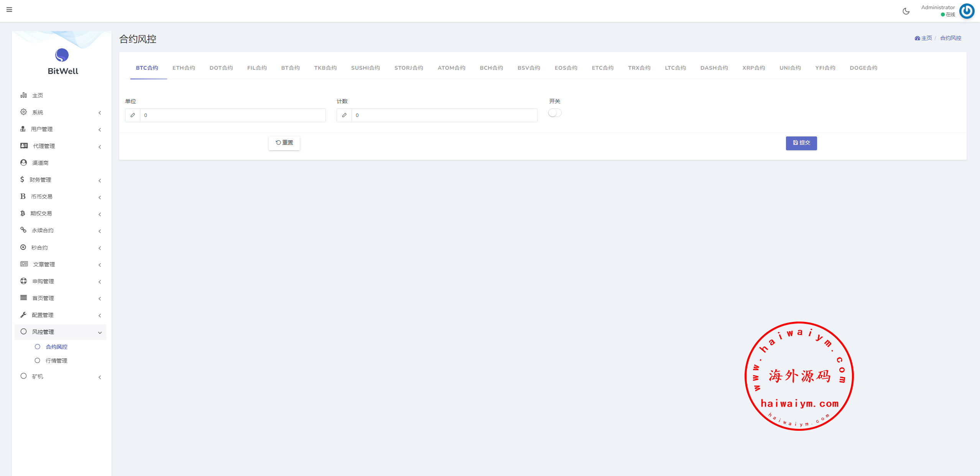980x476 pixels.
Task: Switch to the DOGE合约 tab
Action: 863,68
